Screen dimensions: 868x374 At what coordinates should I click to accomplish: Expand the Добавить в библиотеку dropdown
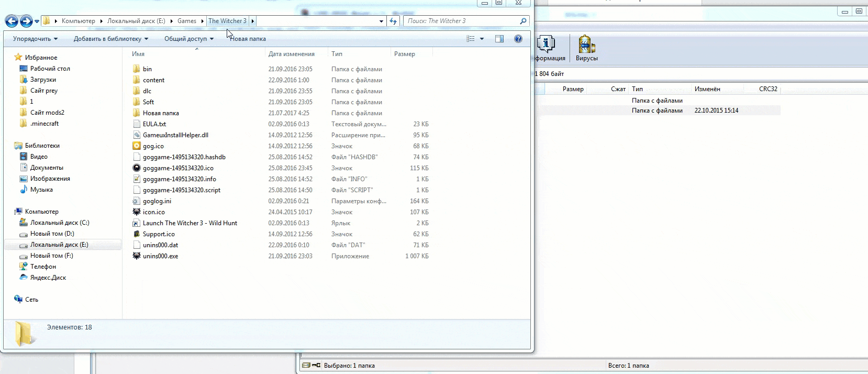click(x=110, y=39)
